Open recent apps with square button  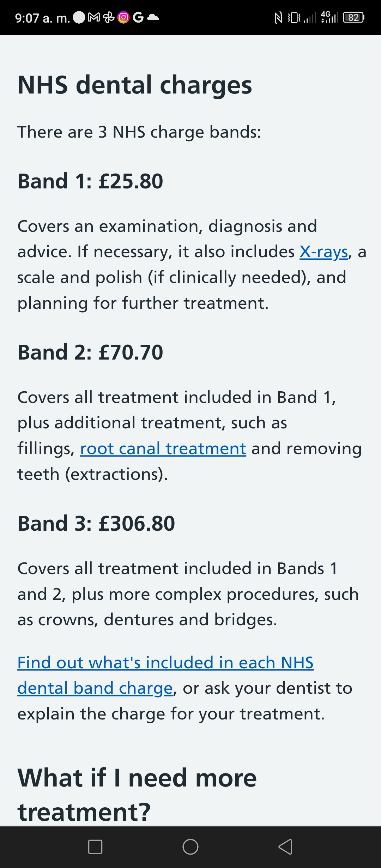point(95,846)
